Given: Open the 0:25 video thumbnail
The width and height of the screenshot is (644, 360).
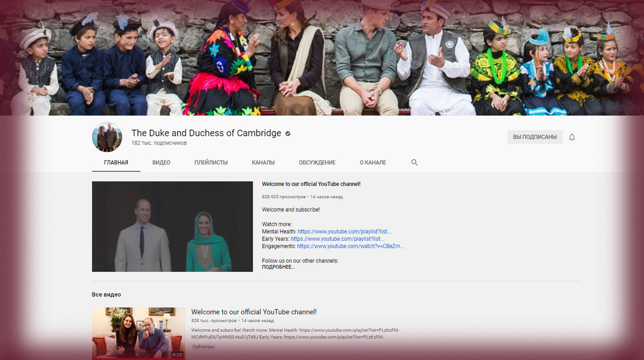Looking at the screenshot, I should tap(138, 334).
